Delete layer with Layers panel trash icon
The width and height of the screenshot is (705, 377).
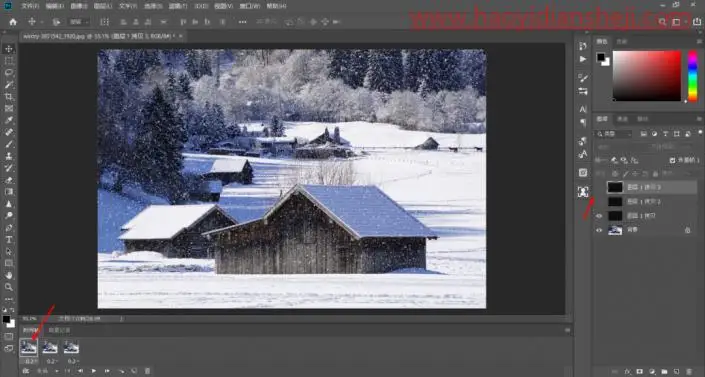689,372
